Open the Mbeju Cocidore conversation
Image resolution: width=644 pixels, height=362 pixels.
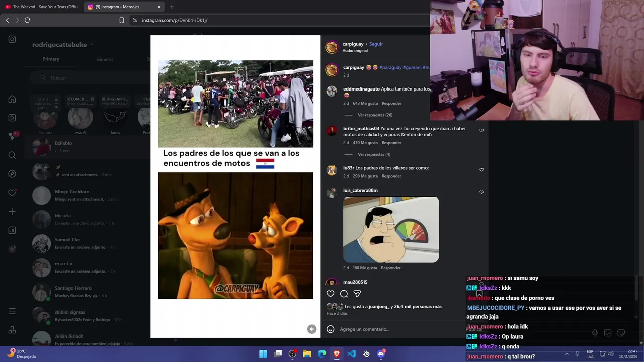[x=88, y=195]
